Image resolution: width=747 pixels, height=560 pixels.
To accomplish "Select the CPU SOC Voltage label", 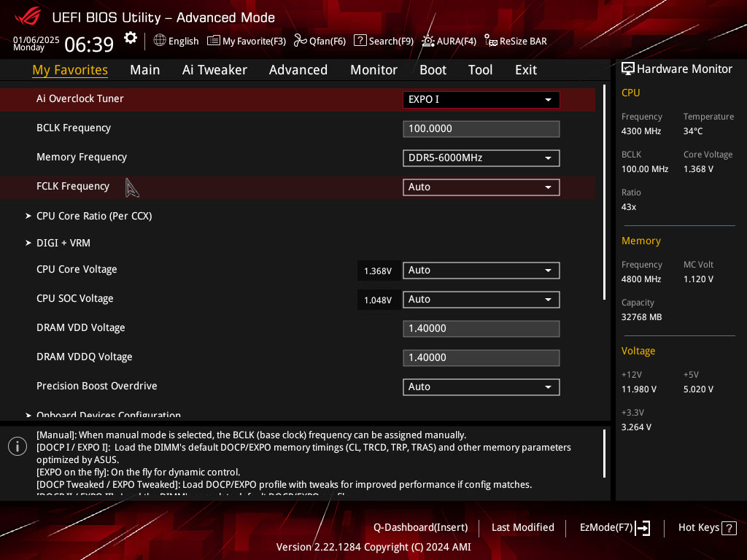I will pos(75,298).
